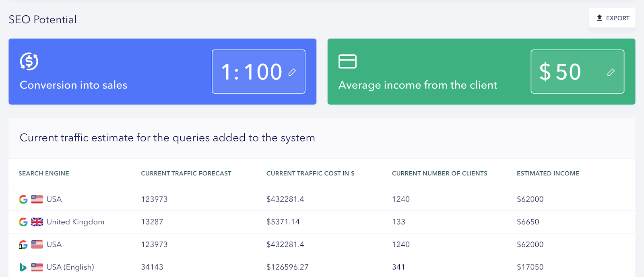Click Current Number of Clients header

(x=440, y=173)
